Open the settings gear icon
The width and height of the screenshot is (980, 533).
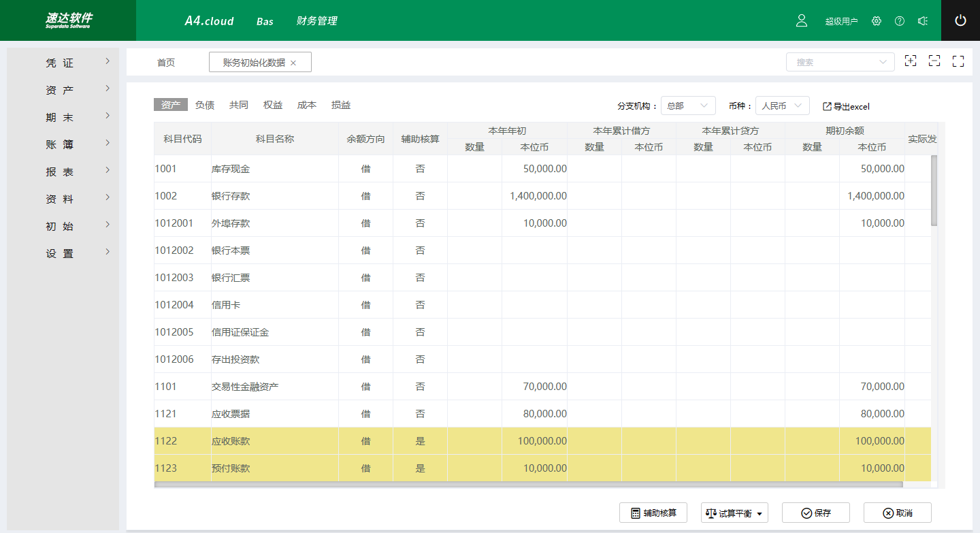pos(877,21)
